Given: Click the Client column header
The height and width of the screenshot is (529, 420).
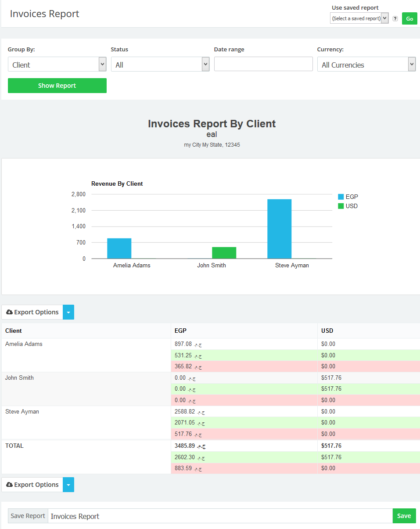Looking at the screenshot, I should coord(14,331).
